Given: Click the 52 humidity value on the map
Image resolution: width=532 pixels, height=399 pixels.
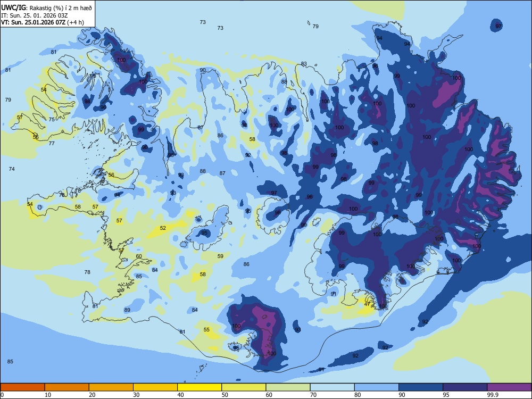Looking at the screenshot, I should tap(163, 228).
